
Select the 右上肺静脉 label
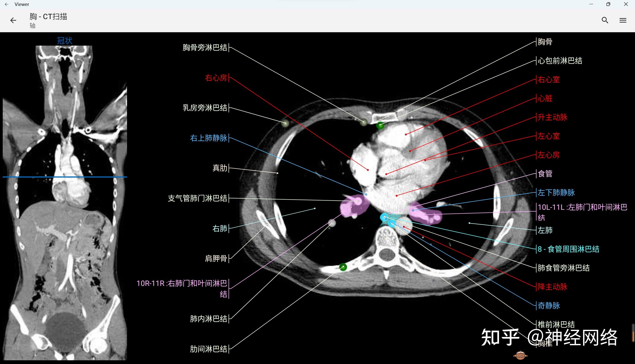tap(209, 138)
